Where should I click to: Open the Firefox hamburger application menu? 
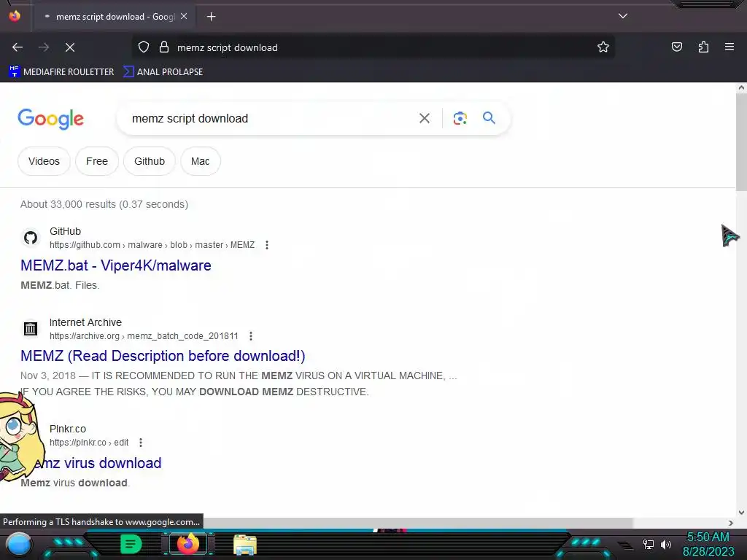(729, 47)
